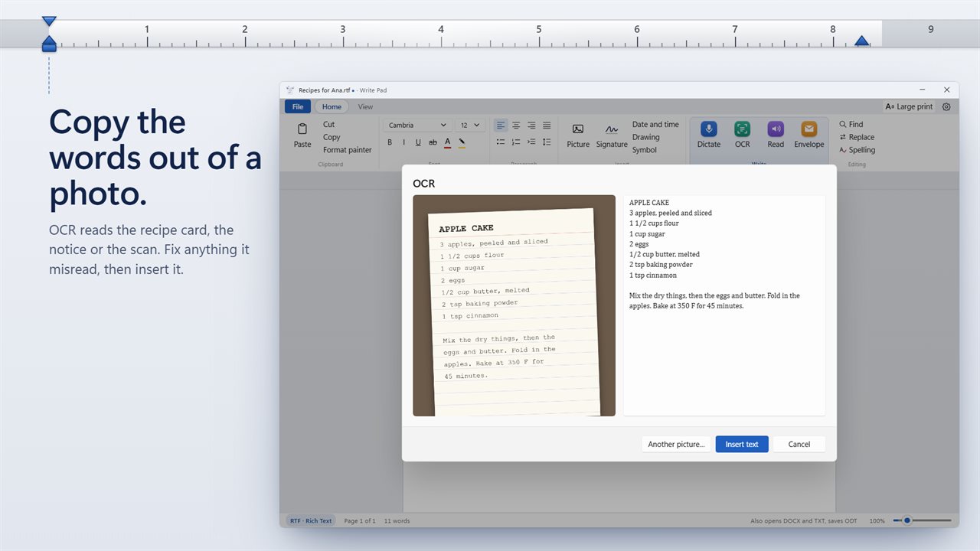Cancel the OCR dialog

click(x=799, y=444)
